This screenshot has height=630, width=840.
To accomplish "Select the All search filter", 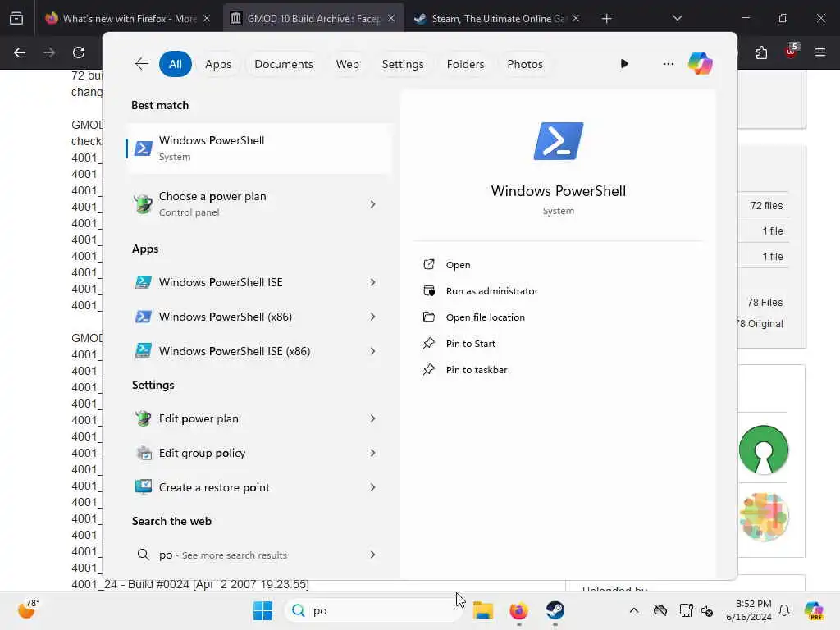I will 176,64.
